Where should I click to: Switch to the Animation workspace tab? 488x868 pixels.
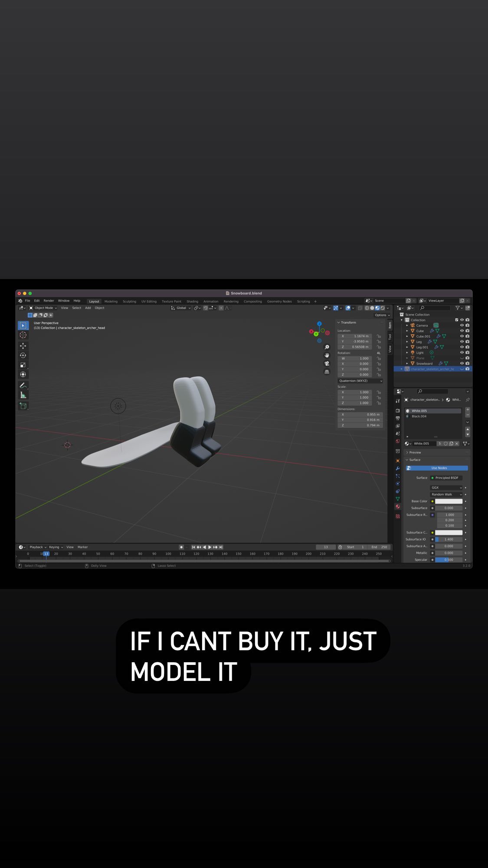click(x=211, y=302)
